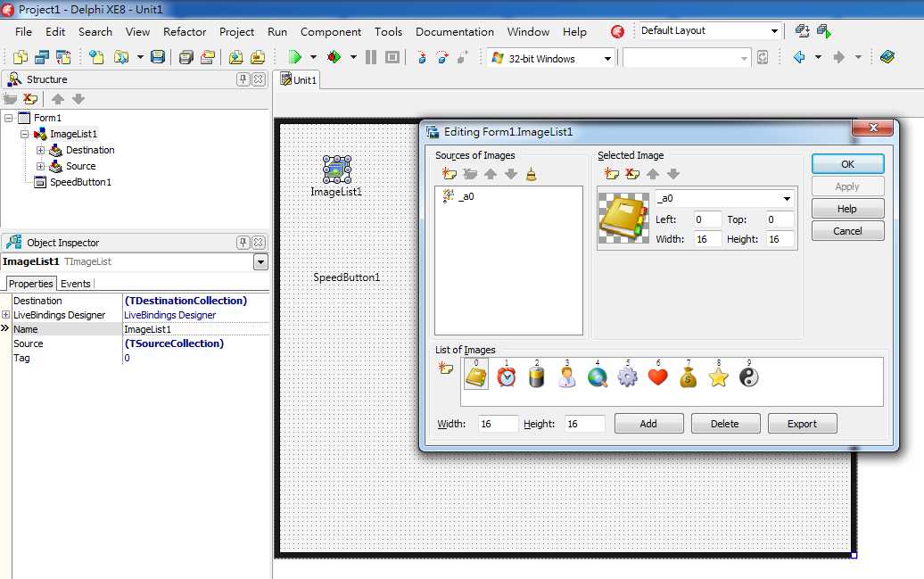Expand the Destination tree node
924x579 pixels.
point(41,151)
